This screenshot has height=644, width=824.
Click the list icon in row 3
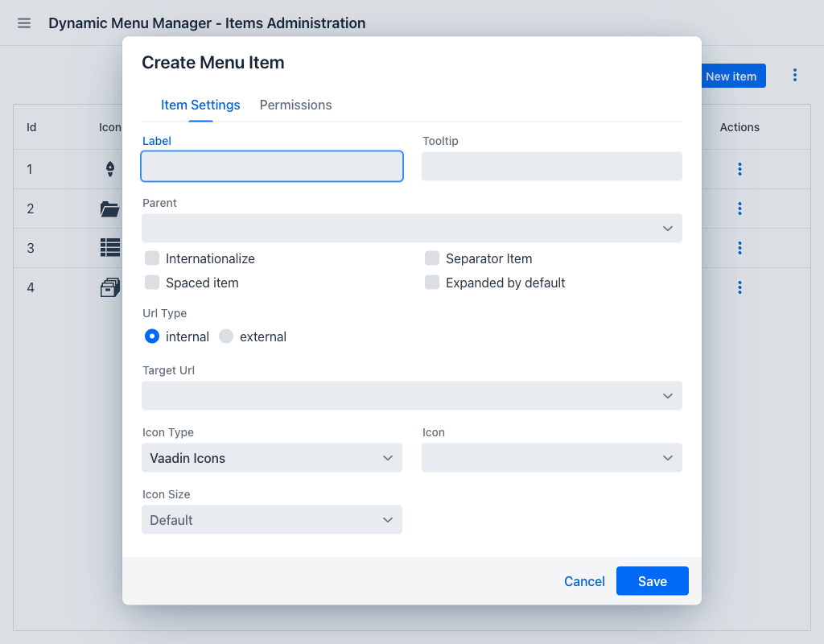coord(110,248)
